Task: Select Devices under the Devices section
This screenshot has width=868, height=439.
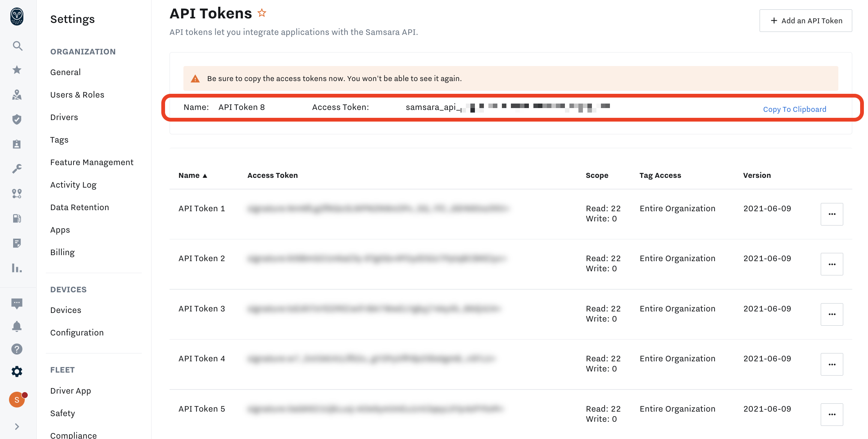Action: coord(66,310)
